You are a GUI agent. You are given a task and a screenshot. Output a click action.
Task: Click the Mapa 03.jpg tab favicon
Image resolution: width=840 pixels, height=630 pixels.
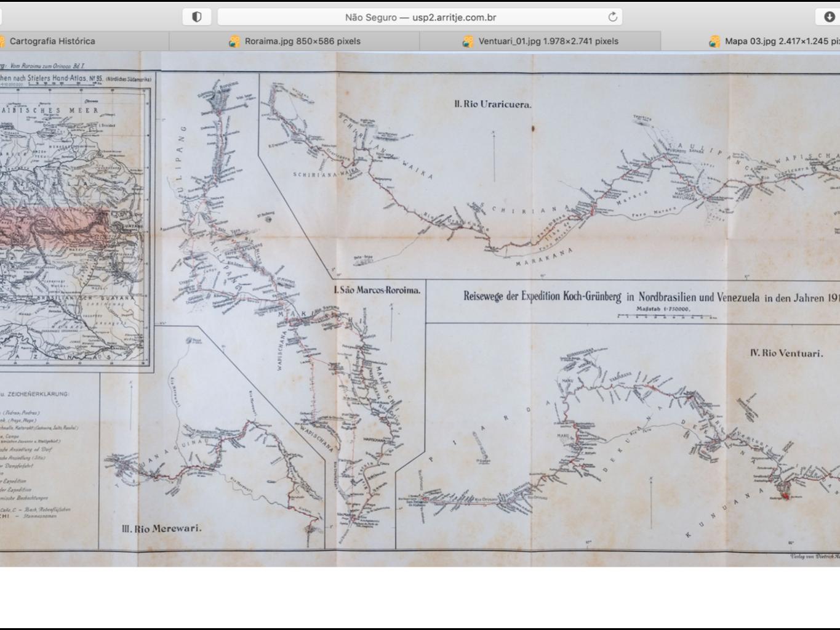pos(714,41)
